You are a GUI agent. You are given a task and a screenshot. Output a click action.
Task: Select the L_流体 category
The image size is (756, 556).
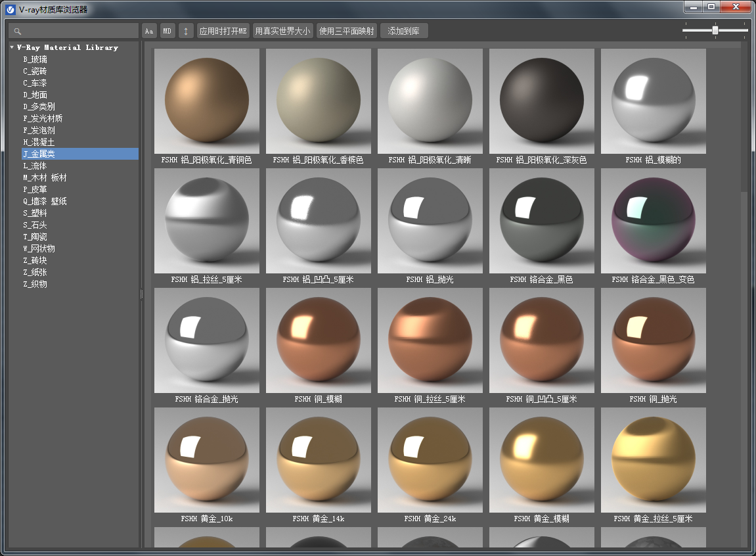35,166
